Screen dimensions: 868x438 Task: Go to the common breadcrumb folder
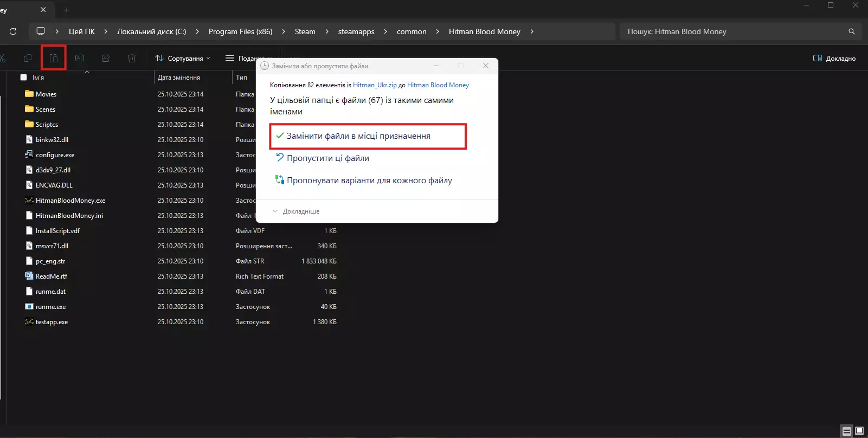tap(412, 31)
